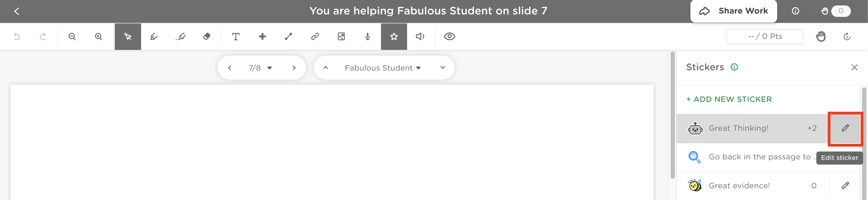Viewport: 868px width, 200px height.
Task: Open the 7/8 slide dropdown
Action: (x=260, y=68)
